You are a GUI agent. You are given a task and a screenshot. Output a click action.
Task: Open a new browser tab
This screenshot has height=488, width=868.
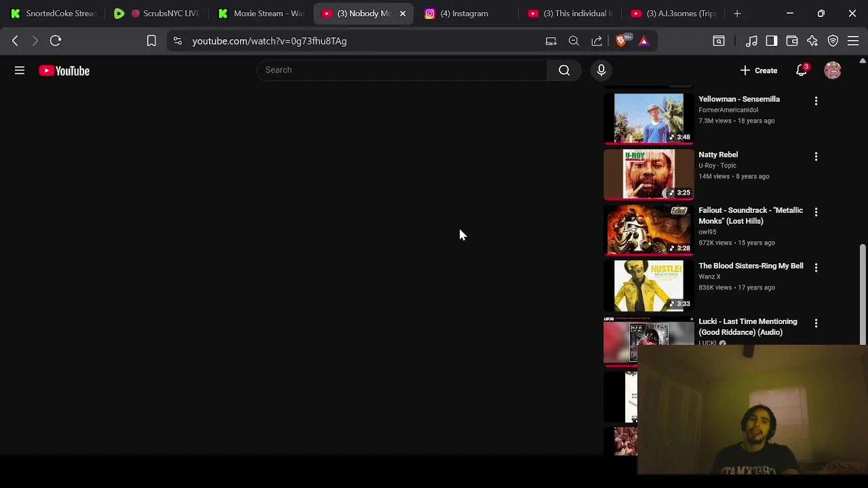[737, 14]
